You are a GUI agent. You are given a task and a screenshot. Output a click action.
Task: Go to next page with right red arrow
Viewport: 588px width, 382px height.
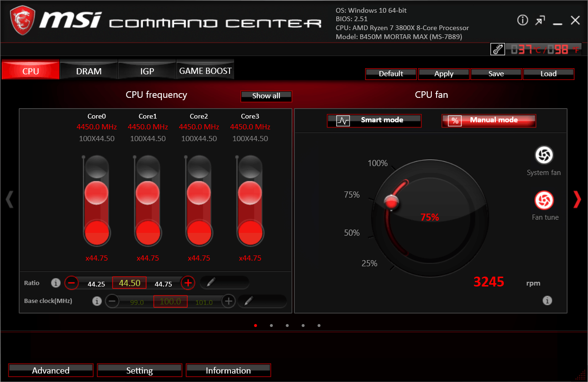coord(577,199)
